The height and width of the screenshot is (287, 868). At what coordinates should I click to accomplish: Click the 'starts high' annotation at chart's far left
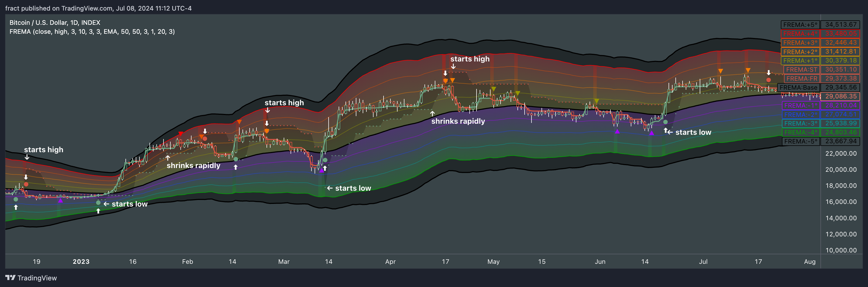44,150
